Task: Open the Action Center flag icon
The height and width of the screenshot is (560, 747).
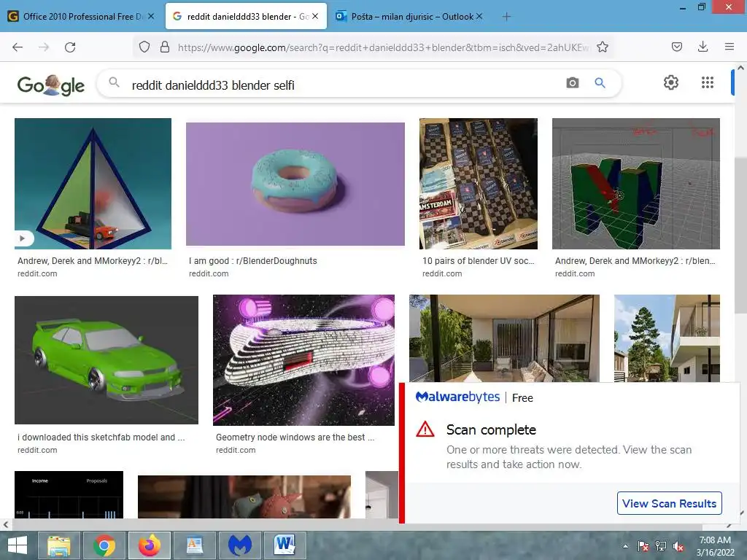Action: pos(643,546)
